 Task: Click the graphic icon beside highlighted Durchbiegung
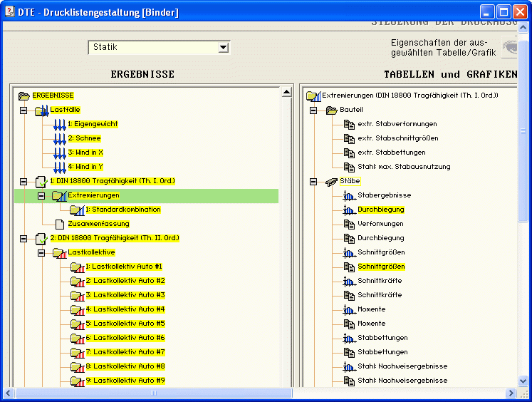[349, 210]
